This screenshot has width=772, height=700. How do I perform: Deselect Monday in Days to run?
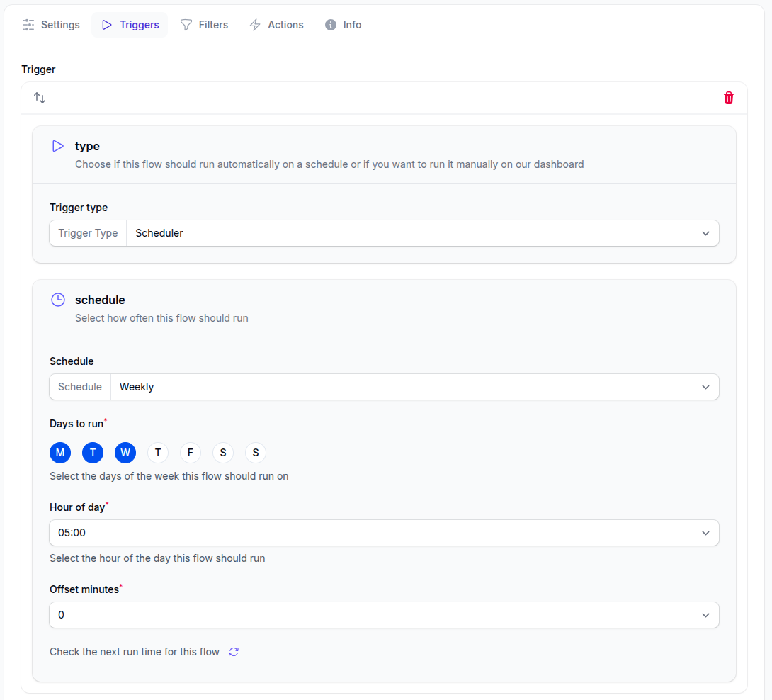click(x=60, y=453)
